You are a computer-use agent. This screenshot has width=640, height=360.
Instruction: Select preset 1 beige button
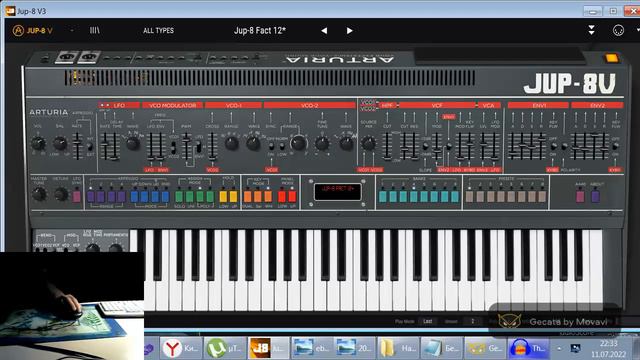click(x=469, y=197)
